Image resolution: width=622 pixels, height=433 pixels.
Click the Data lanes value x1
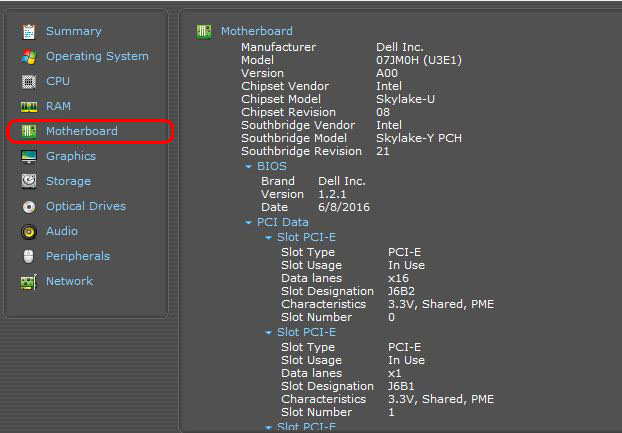coord(395,373)
